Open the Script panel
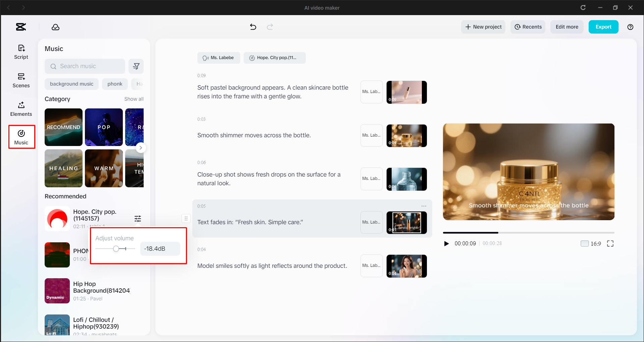The image size is (644, 342). point(21,52)
